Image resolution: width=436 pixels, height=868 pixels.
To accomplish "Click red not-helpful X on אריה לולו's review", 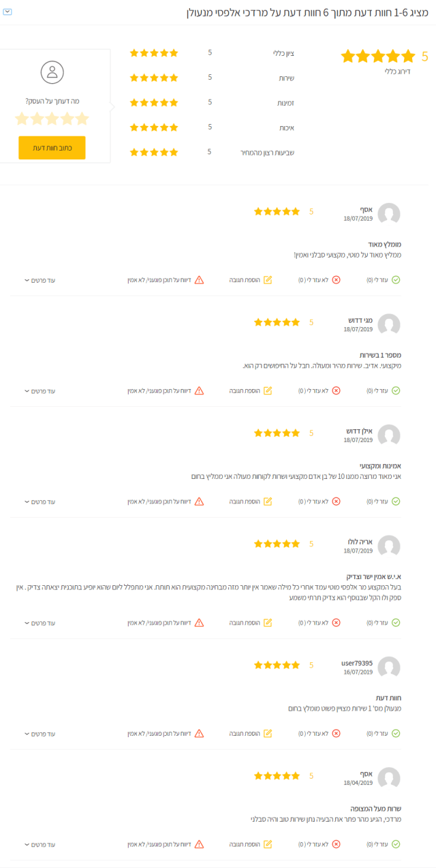I will (336, 623).
